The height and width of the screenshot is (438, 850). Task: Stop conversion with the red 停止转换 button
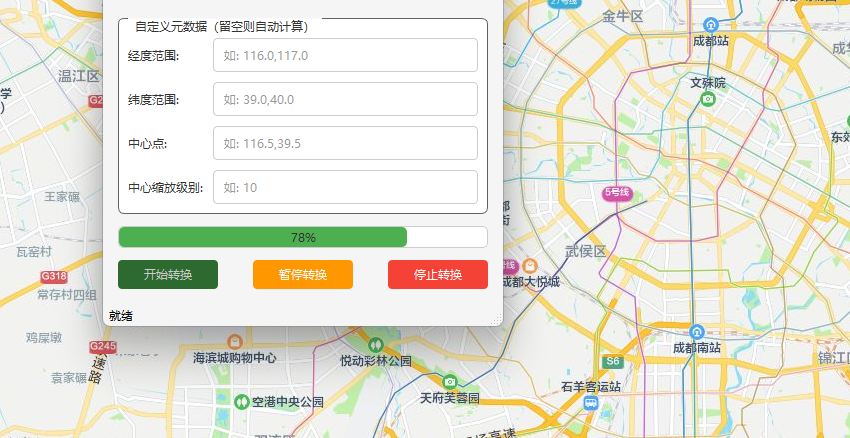(x=438, y=274)
